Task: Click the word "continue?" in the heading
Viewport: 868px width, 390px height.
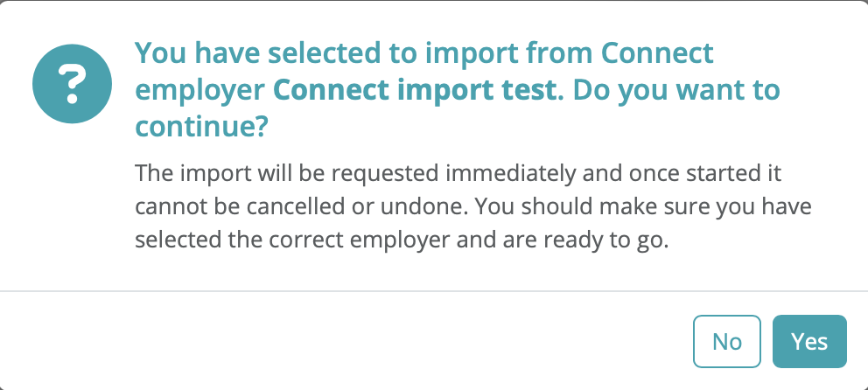Action: [201, 127]
